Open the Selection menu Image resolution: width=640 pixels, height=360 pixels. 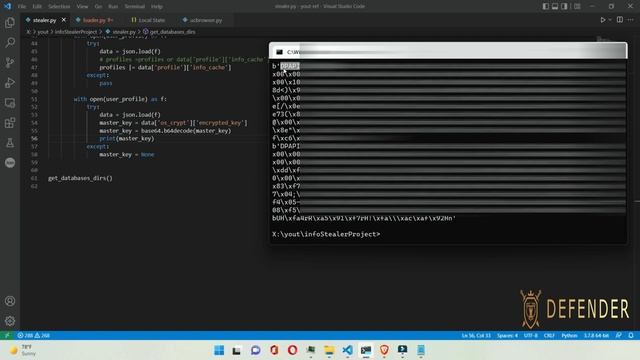[x=59, y=7]
